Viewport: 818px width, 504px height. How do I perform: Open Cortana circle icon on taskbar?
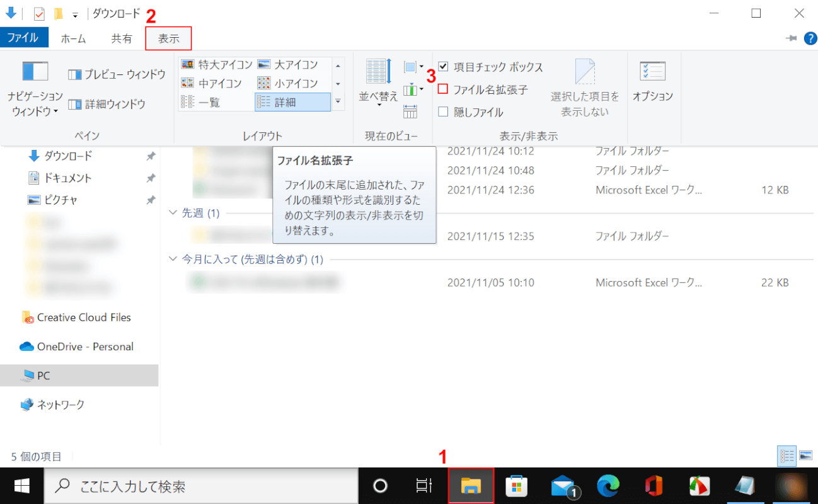380,486
